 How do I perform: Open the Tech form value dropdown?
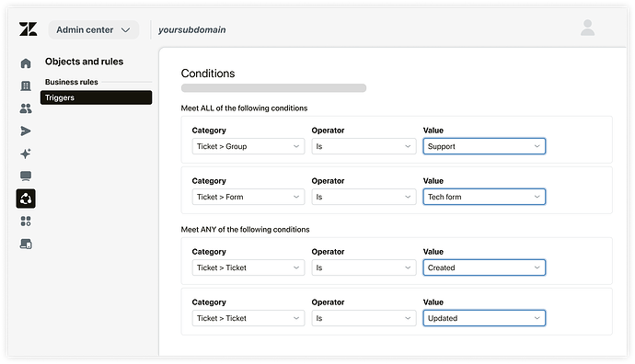(x=484, y=197)
